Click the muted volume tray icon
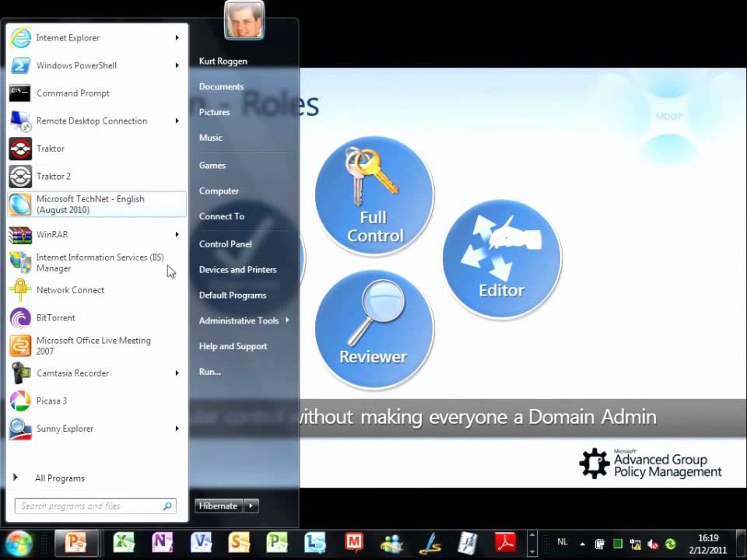 tap(653, 544)
